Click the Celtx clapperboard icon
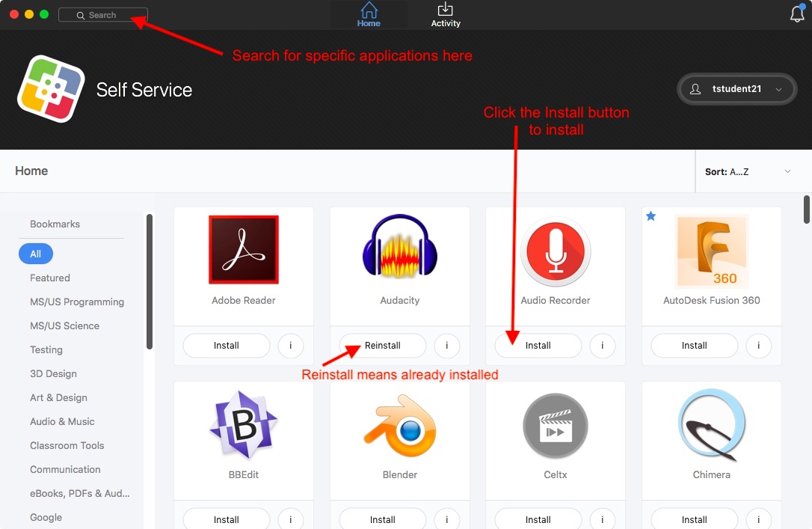 pos(556,426)
